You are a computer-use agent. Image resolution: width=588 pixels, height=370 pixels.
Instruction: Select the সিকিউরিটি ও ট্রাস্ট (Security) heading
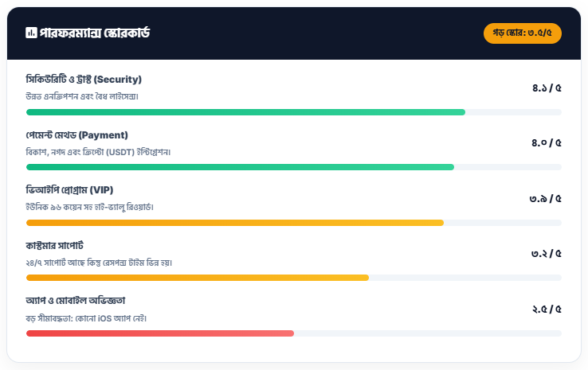coord(84,80)
